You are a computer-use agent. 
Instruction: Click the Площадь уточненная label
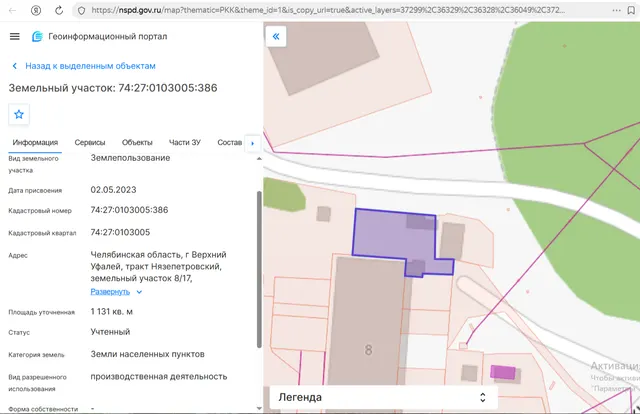(x=42, y=312)
